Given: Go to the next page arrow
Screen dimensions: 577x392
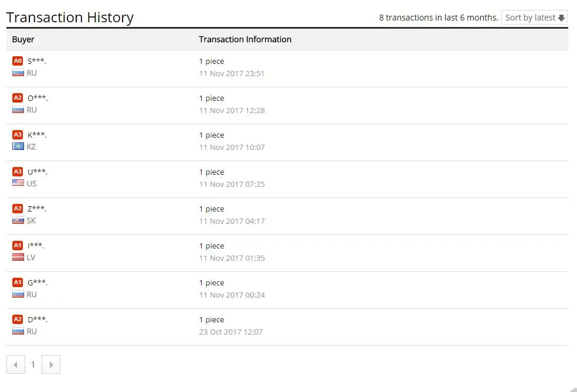Looking at the screenshot, I should 51,364.
